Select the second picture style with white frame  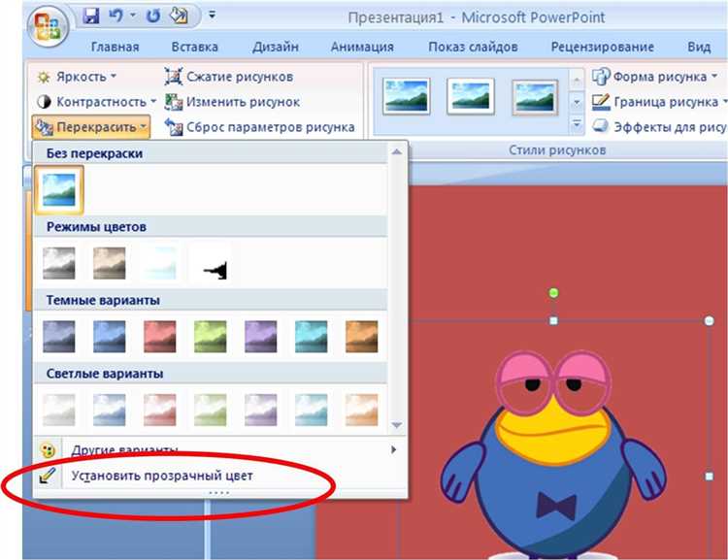click(x=471, y=97)
